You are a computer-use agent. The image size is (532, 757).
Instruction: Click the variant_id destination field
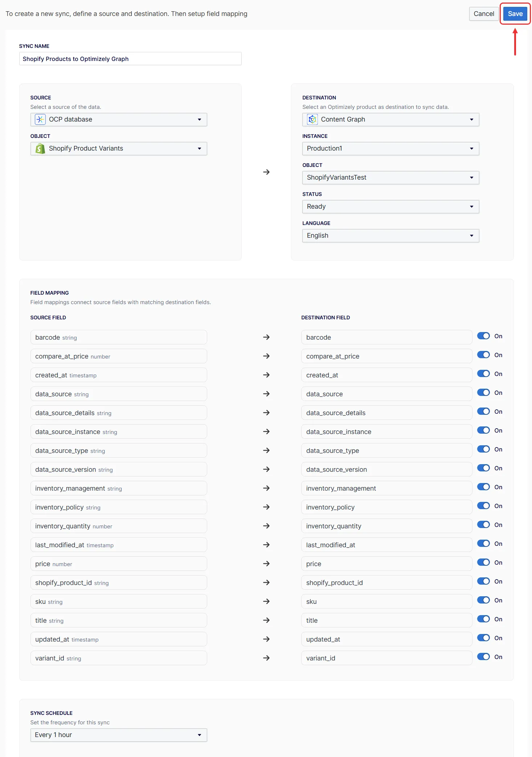(386, 658)
